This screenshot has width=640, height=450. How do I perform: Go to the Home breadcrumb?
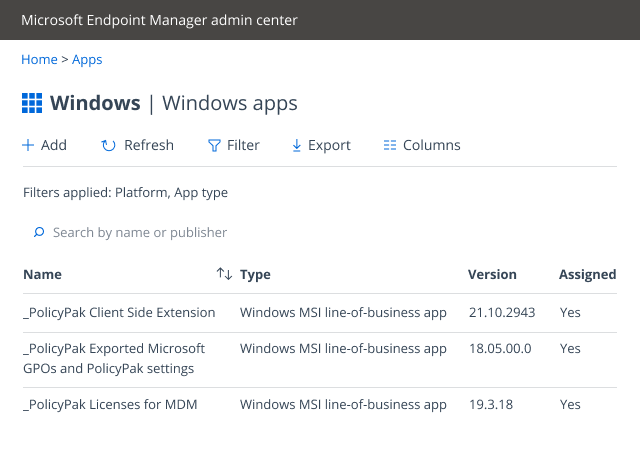[39, 60]
